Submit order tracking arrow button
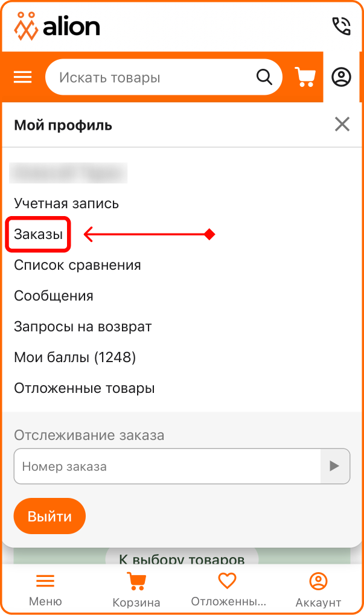Viewport: 364px width, 615px height. (x=335, y=466)
